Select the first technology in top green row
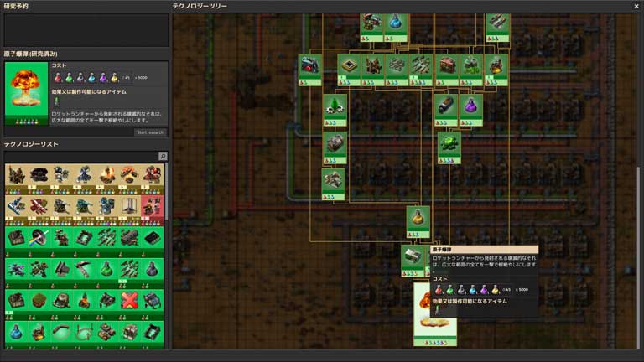Screen dimensions: 644x362 (17, 240)
